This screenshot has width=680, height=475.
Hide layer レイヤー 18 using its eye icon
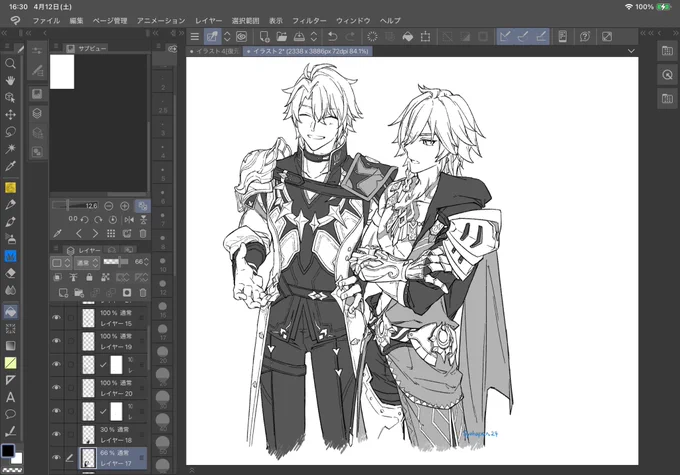56,434
